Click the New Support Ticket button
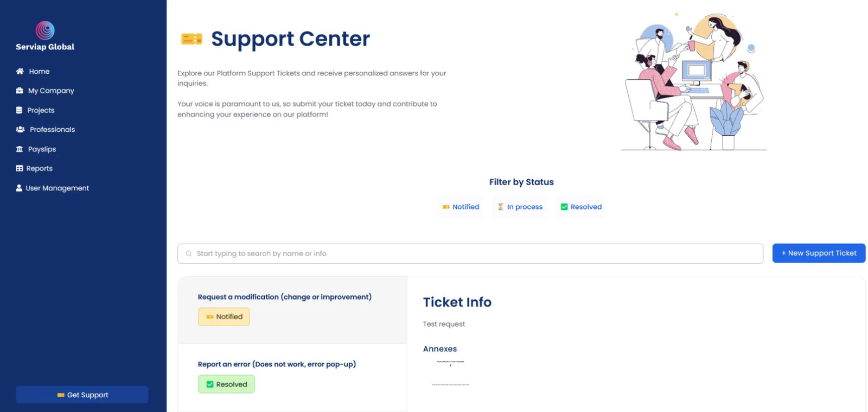This screenshot has height=412, width=868. click(x=818, y=253)
